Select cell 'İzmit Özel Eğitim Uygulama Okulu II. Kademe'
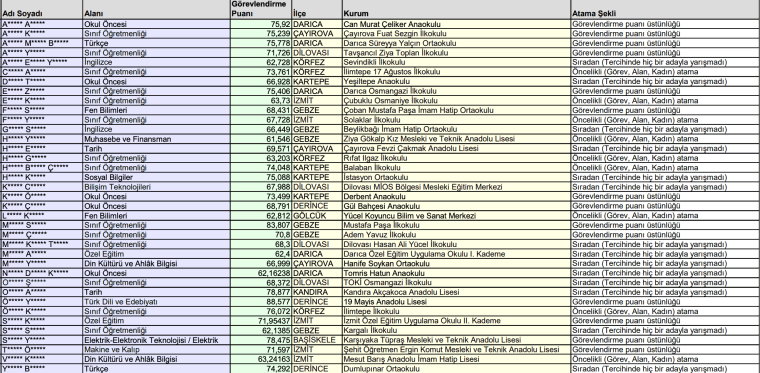Screen dimensions: 760x373 [x=456, y=321]
